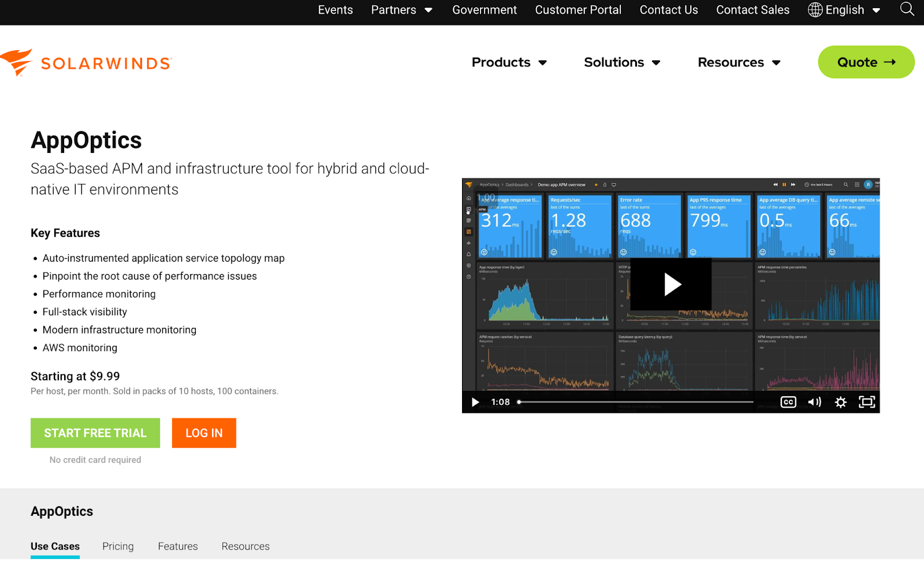Open the search magnifier icon
Image resolution: width=924 pixels, height=574 pixels.
[907, 9]
